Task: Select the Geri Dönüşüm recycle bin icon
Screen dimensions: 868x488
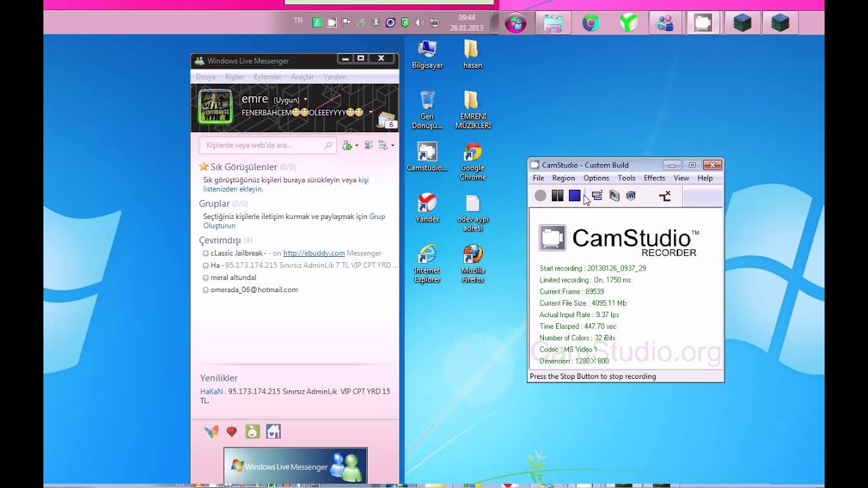Action: pos(427,110)
